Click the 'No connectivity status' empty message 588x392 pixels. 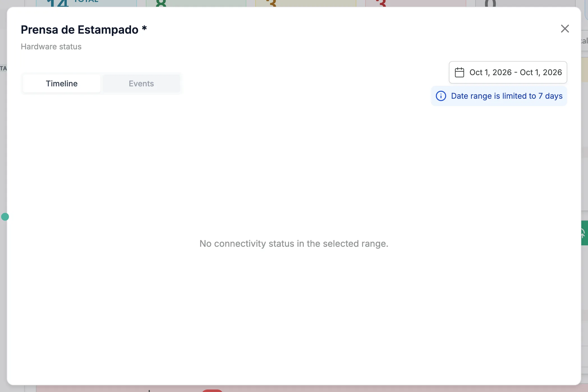294,244
